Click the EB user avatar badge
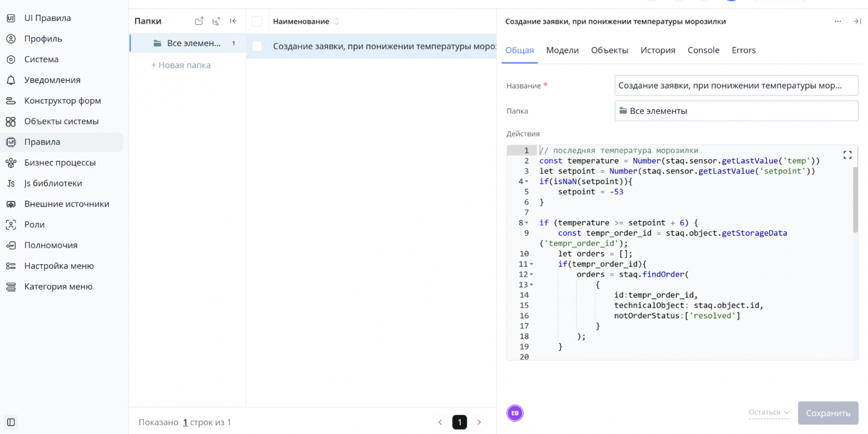 (x=515, y=413)
